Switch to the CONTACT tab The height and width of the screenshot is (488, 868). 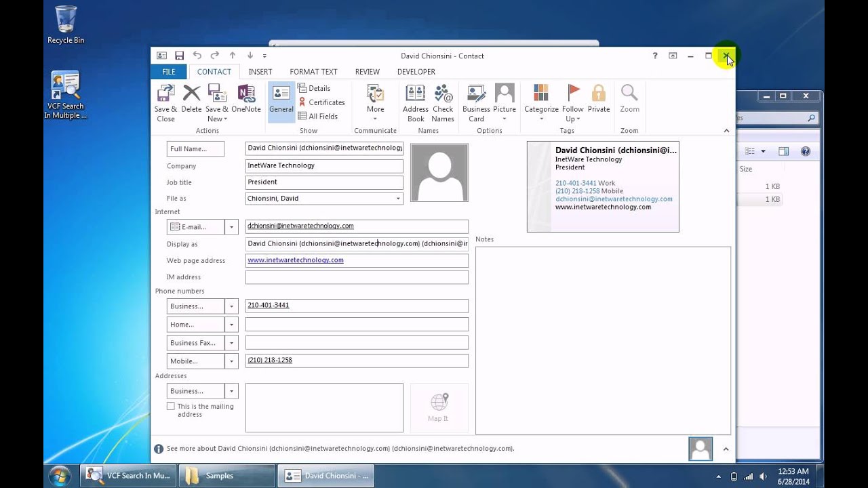tap(214, 72)
